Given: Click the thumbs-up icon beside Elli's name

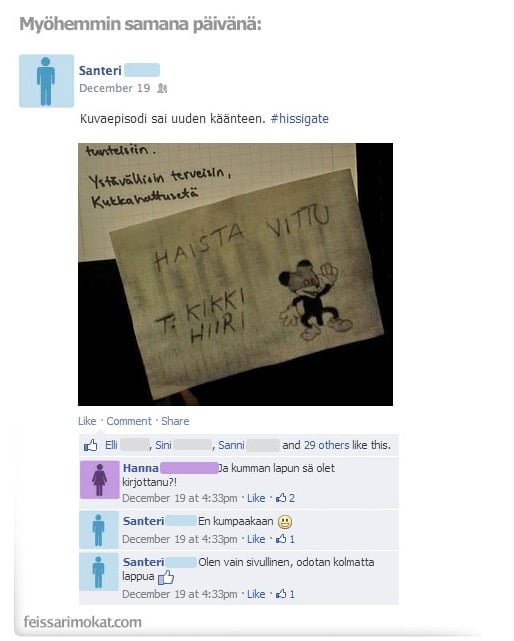Looking at the screenshot, I should coord(91,445).
